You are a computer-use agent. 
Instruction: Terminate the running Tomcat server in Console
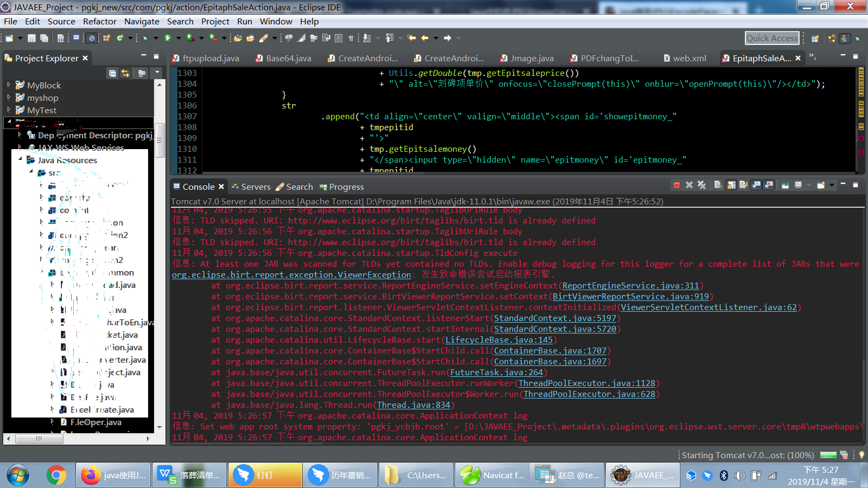click(x=676, y=185)
